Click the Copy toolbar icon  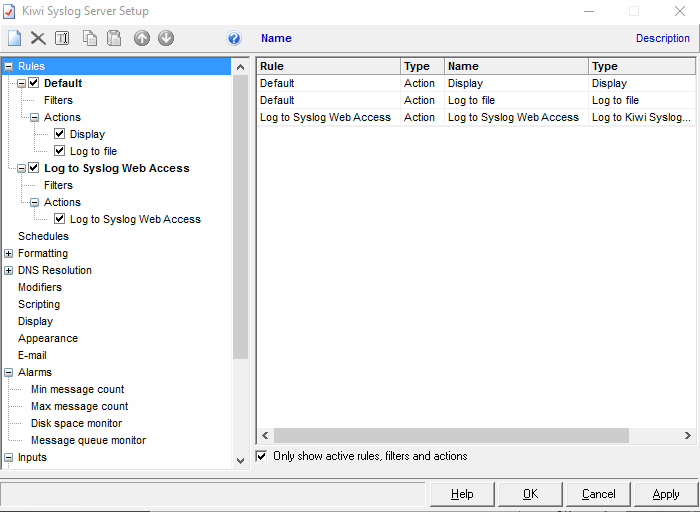pyautogui.click(x=90, y=38)
